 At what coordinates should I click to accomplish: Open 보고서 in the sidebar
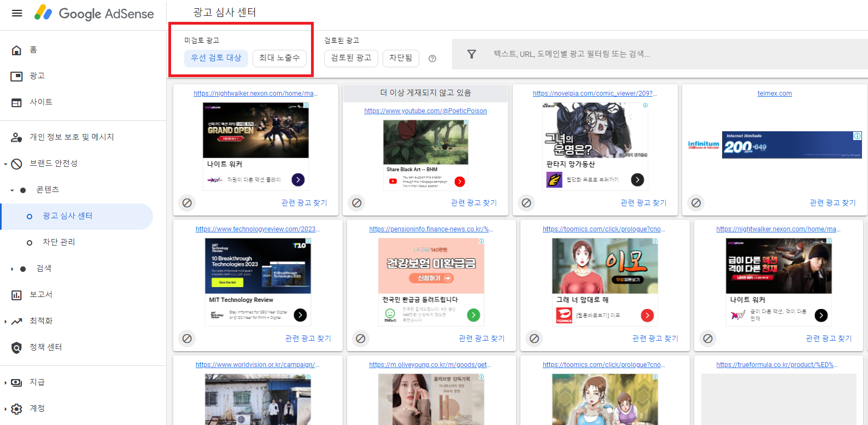[x=41, y=294]
